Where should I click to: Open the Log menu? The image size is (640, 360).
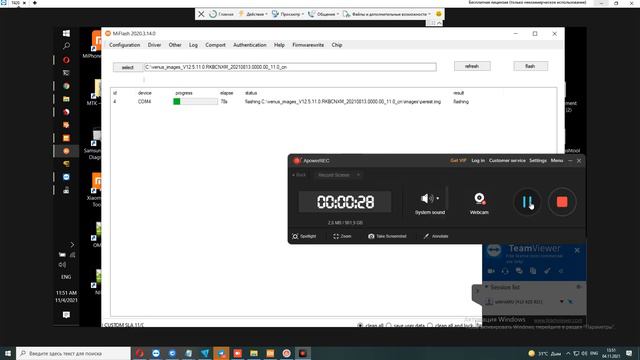click(193, 45)
